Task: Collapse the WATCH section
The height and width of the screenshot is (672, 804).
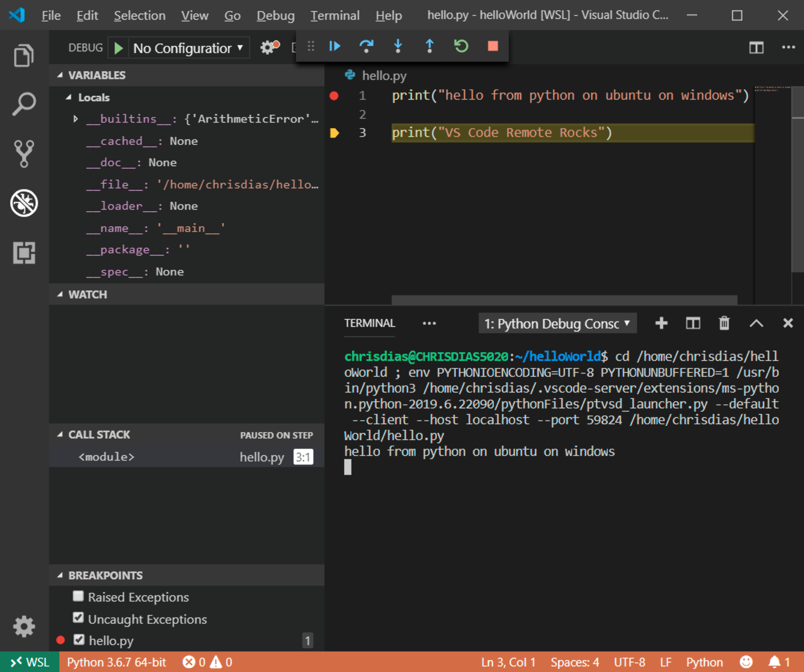Action: (x=186, y=294)
